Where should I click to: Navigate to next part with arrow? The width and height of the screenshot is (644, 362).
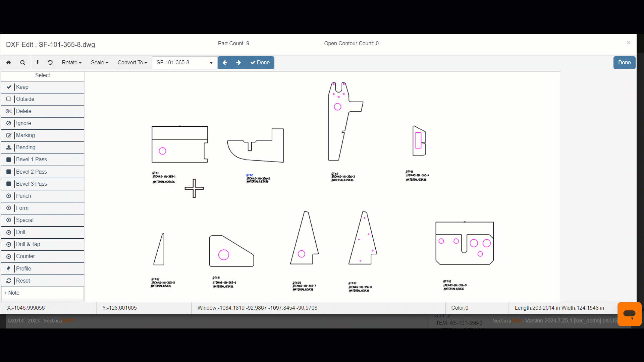point(238,62)
